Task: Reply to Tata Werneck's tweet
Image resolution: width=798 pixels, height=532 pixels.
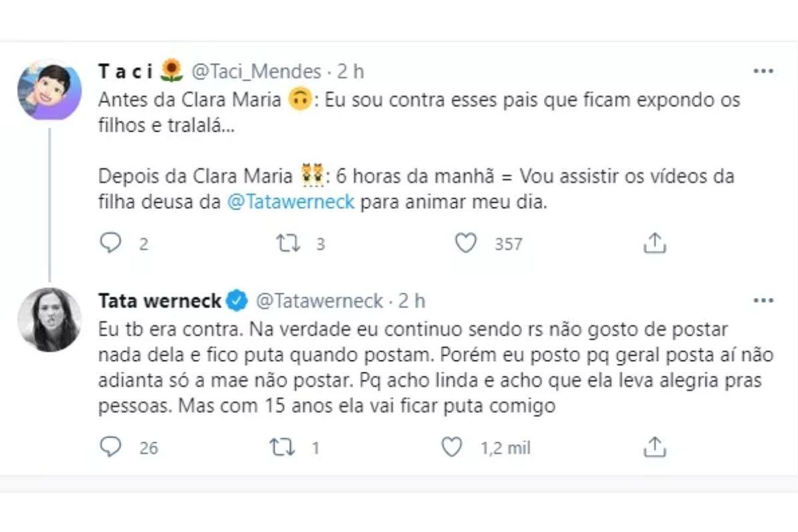Action: [x=110, y=448]
